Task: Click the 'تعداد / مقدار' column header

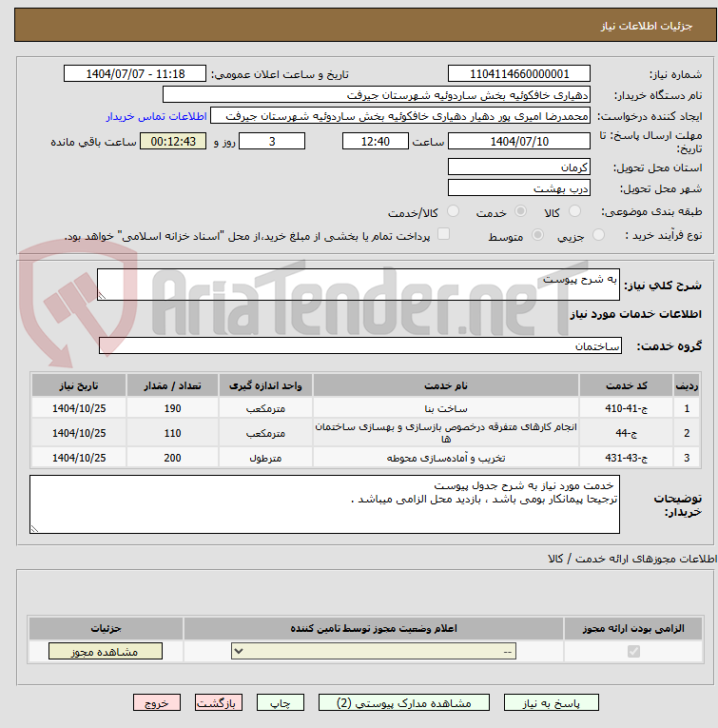Action: tap(172, 385)
